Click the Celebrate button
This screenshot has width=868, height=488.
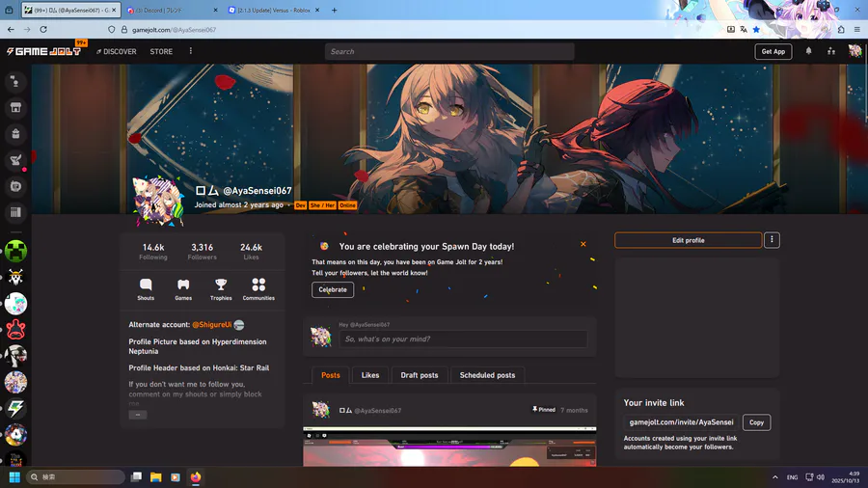(333, 289)
